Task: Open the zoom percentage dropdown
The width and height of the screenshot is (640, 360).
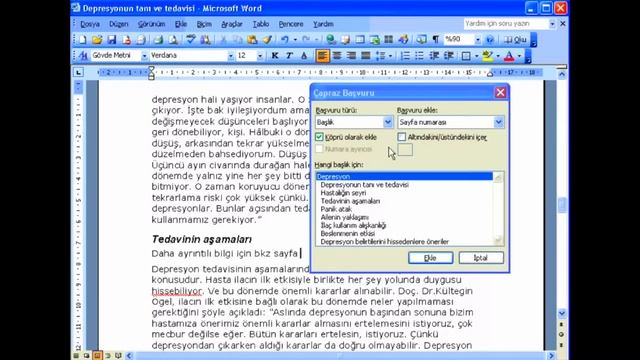Action: point(478,40)
